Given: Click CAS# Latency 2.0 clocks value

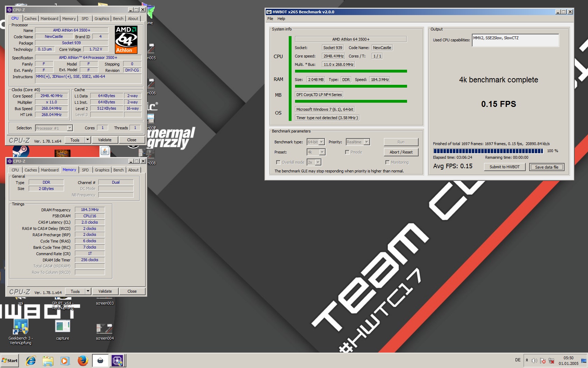Looking at the screenshot, I should click(90, 222).
